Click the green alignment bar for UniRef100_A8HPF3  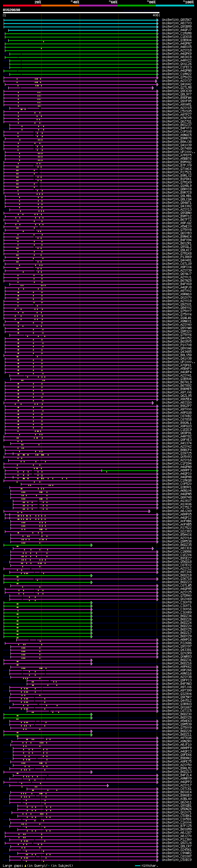[x=130, y=470]
